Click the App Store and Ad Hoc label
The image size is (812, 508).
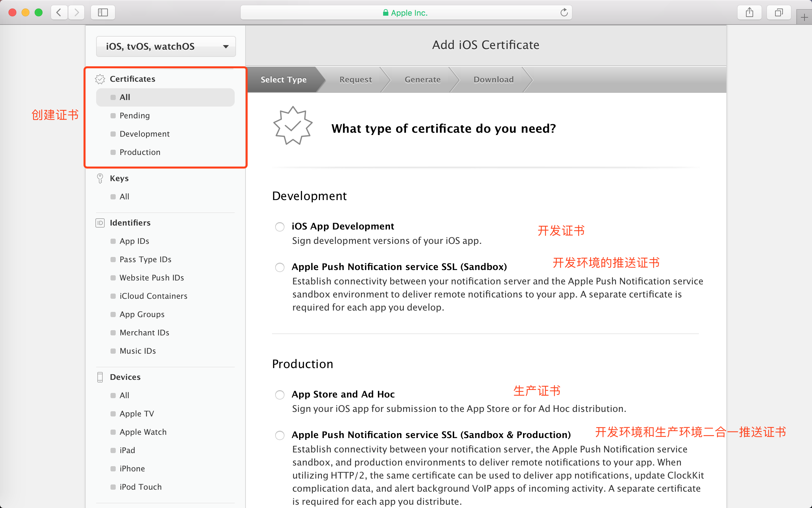(343, 395)
